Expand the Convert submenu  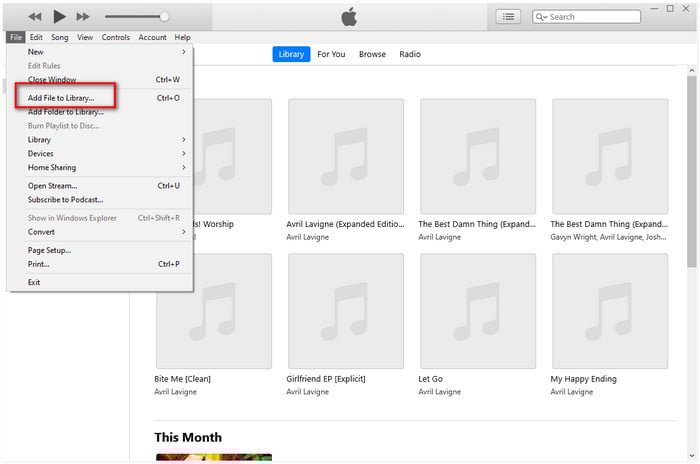(x=100, y=232)
